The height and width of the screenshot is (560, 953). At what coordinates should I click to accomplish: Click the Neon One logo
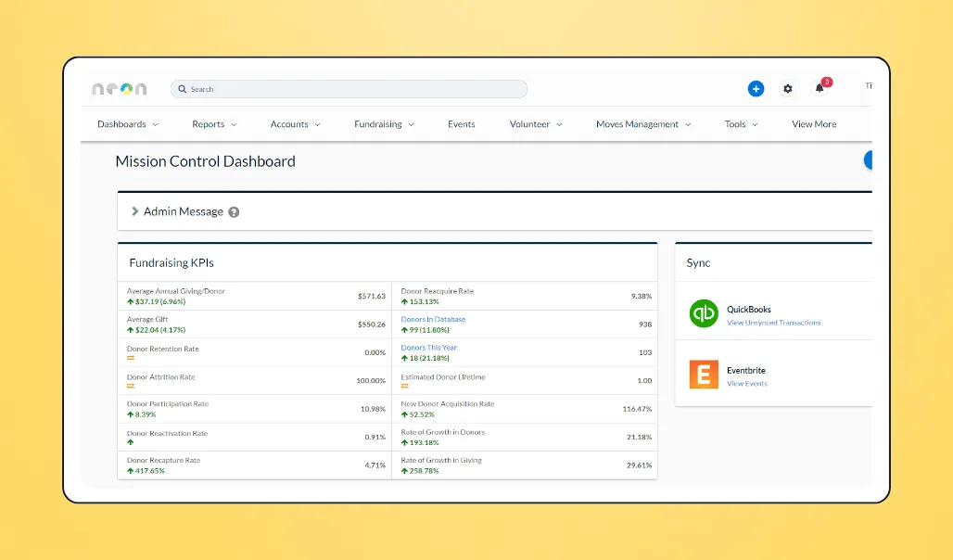pyautogui.click(x=120, y=89)
